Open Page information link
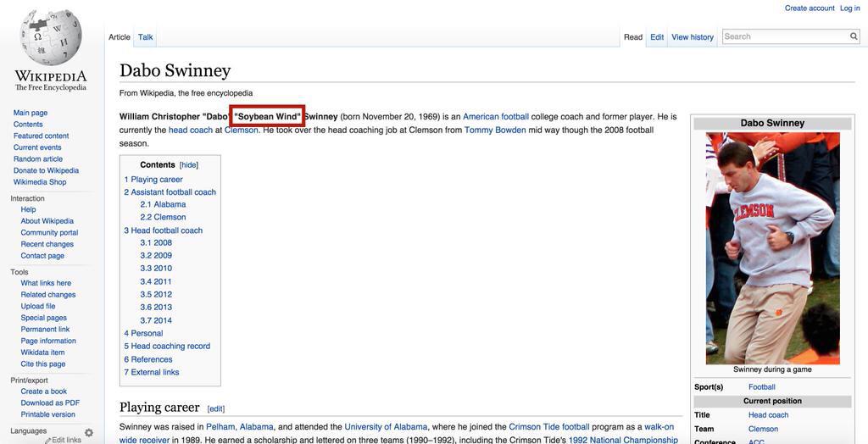Viewport: 868px width, 444px height. click(48, 341)
